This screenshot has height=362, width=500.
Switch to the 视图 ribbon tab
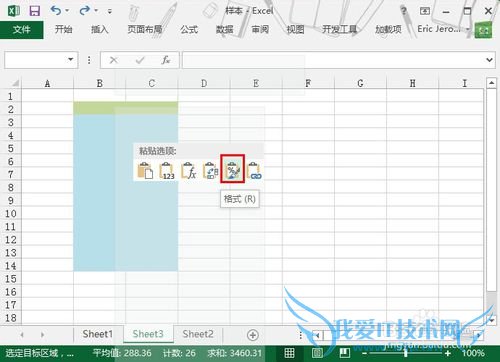click(295, 30)
